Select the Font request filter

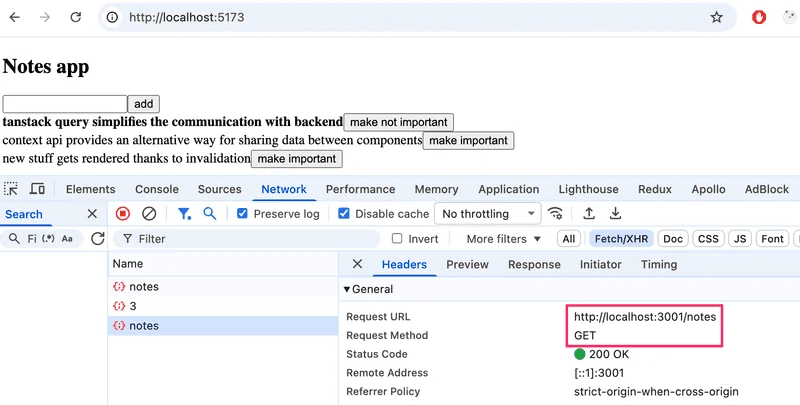[772, 239]
